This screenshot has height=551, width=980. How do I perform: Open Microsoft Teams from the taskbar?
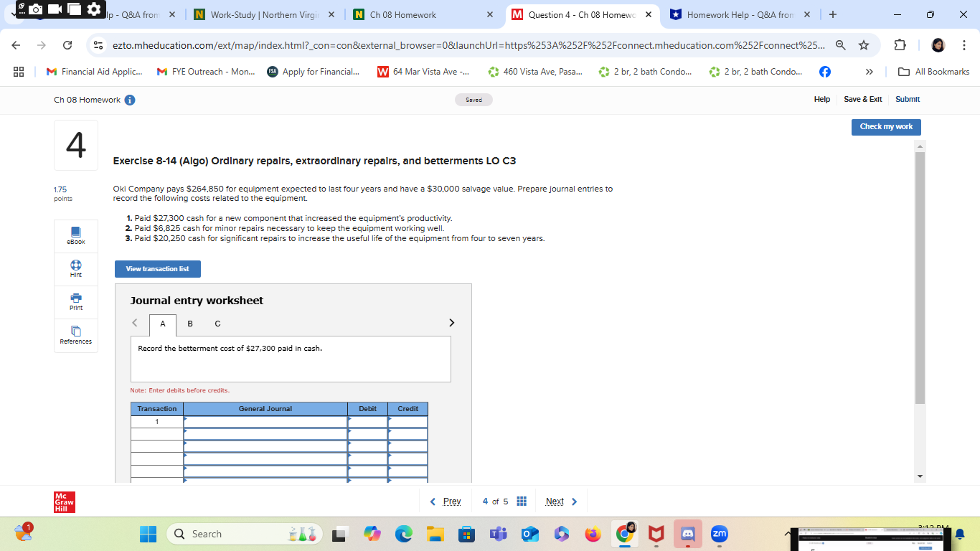497,534
